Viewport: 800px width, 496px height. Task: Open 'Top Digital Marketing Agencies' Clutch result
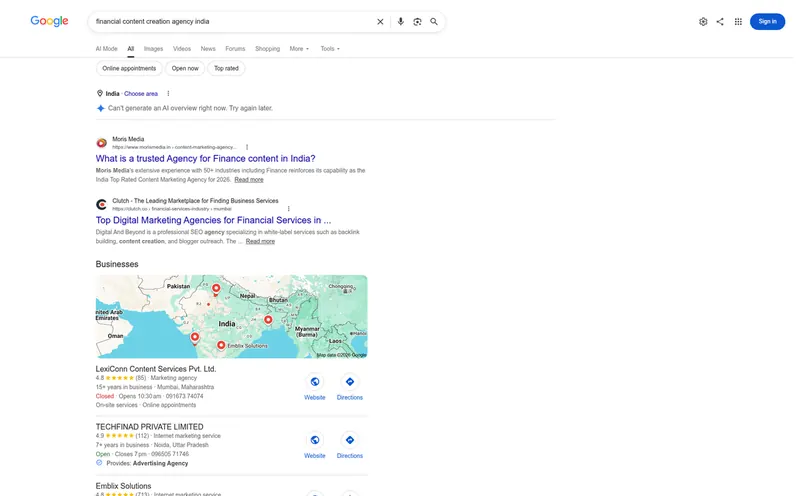(x=213, y=220)
